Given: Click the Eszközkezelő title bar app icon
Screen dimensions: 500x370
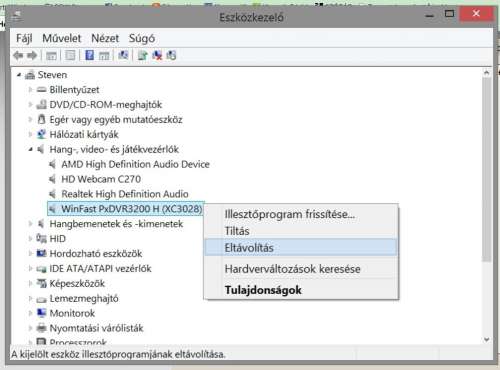Looking at the screenshot, I should click(17, 16).
